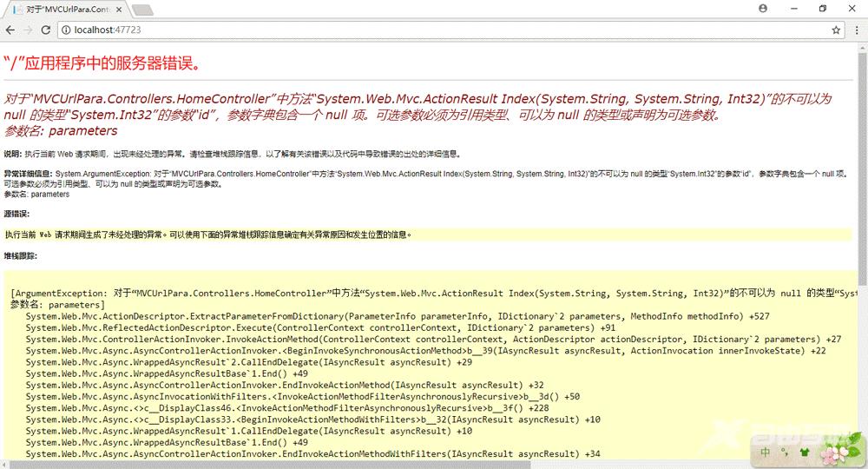Click the '源错误:' label
Screen dimensions: 868x469
pyautogui.click(x=16, y=214)
